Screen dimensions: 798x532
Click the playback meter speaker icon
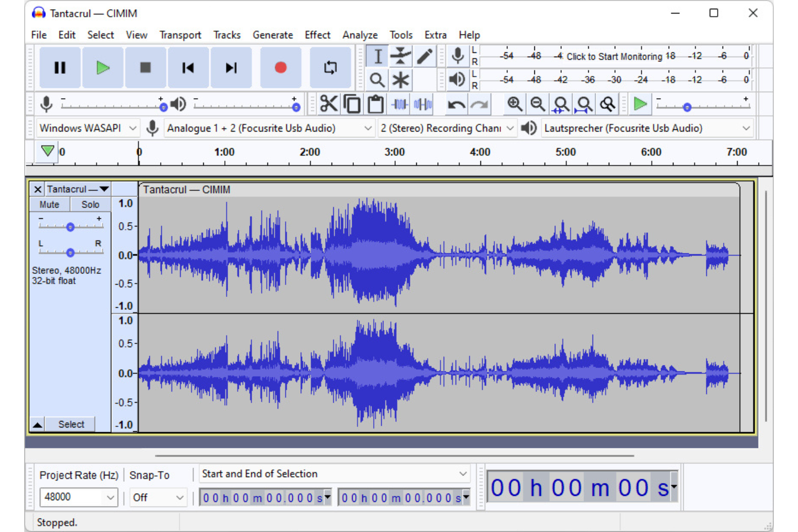pyautogui.click(x=457, y=79)
